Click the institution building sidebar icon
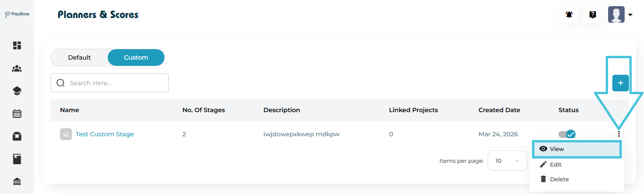The height and width of the screenshot is (194, 644). click(17, 182)
